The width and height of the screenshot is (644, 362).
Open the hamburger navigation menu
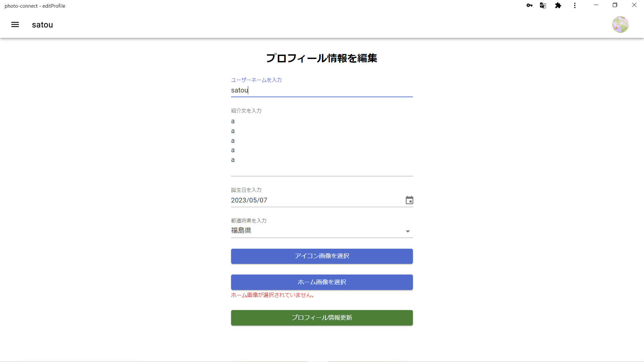15,24
